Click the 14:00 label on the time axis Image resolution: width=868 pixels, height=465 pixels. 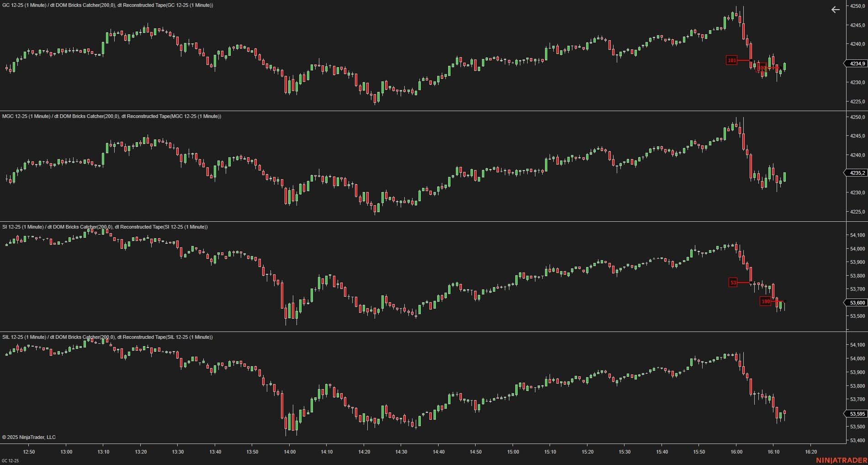(x=290, y=452)
